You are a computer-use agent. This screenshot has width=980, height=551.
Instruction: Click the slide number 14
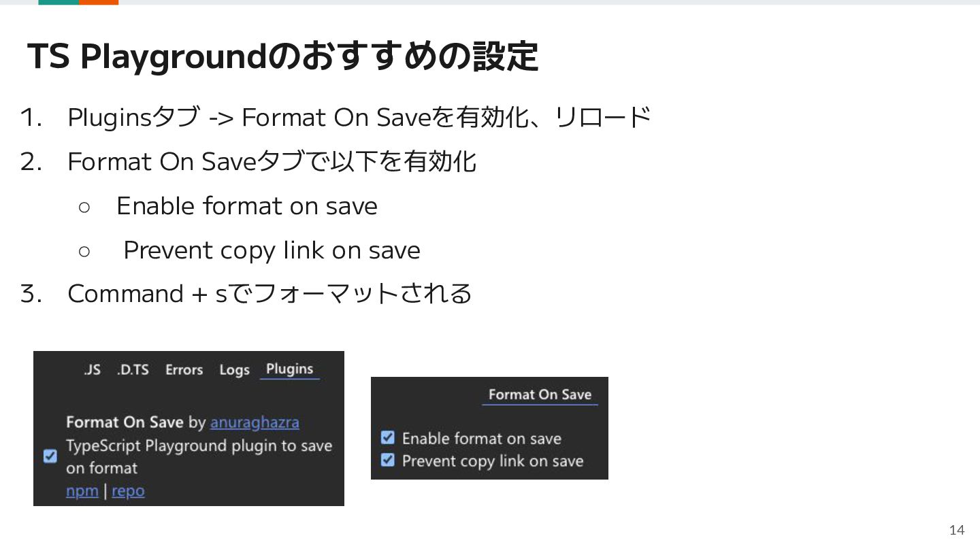(957, 531)
